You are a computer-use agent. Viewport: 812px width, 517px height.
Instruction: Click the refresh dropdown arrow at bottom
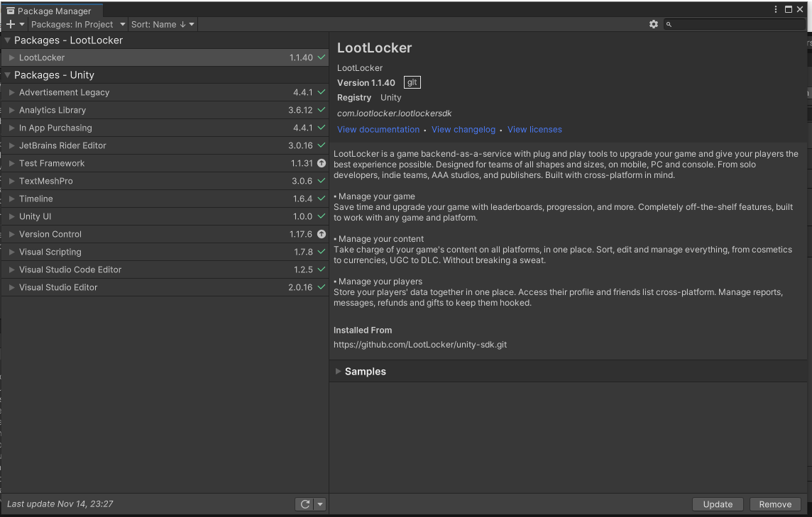pyautogui.click(x=320, y=504)
